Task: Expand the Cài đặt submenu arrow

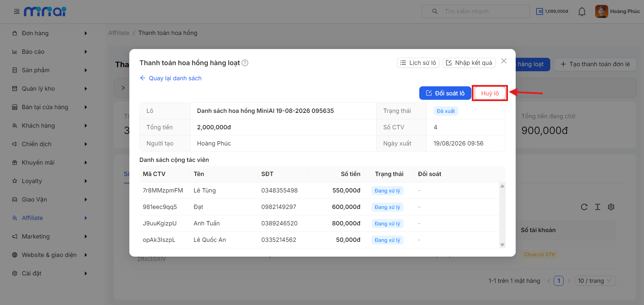Action: pyautogui.click(x=86, y=273)
